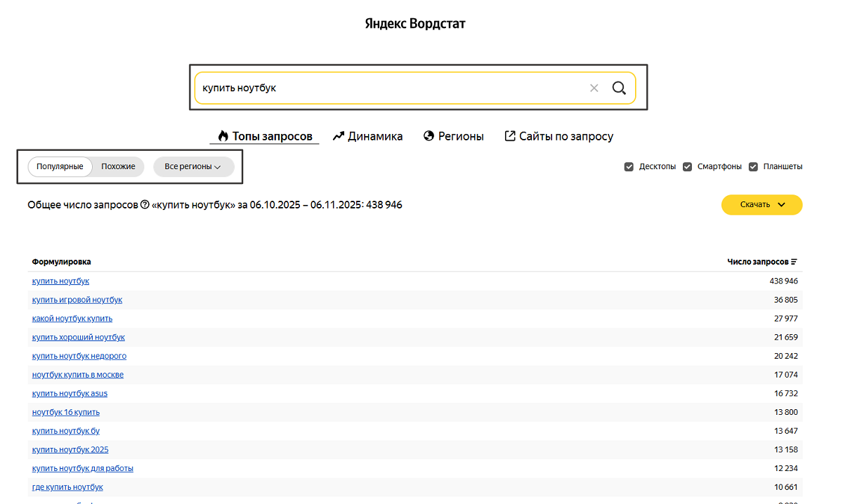Select the Популярные option
843x504 pixels.
(x=60, y=167)
